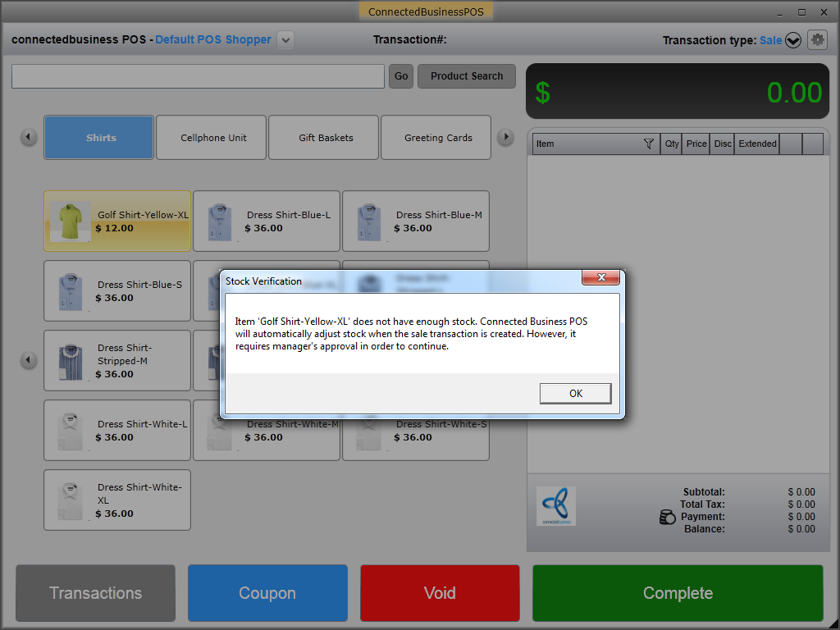Select the Dress Shirt-Blue-S product

pos(117,290)
